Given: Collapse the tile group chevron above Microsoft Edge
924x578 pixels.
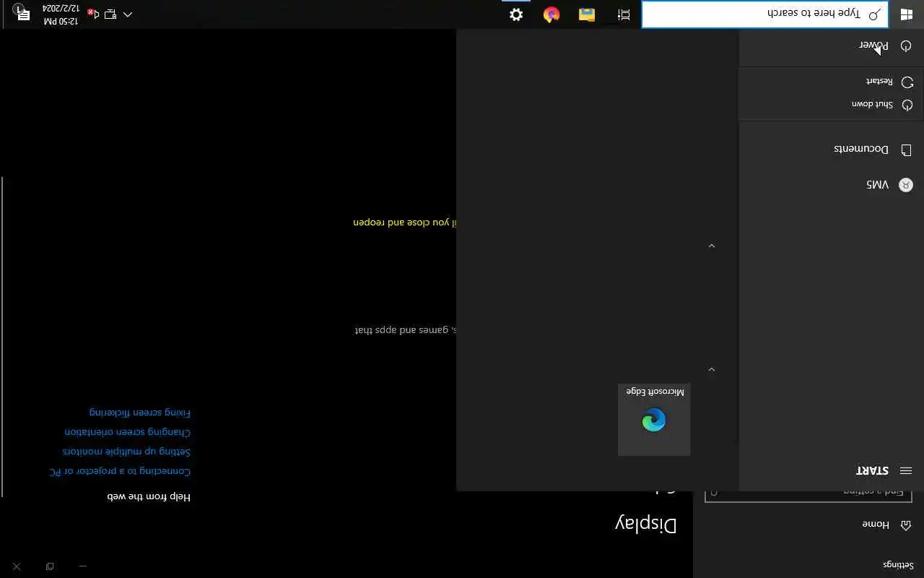Looking at the screenshot, I should pyautogui.click(x=712, y=370).
